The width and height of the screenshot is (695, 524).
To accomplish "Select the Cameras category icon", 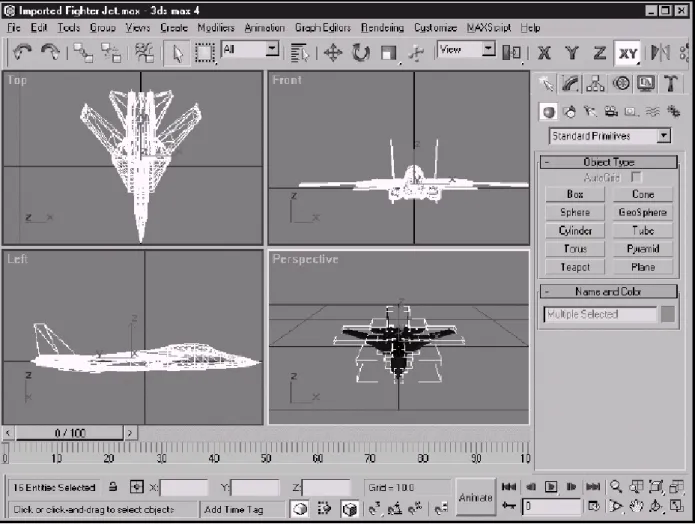I will click(x=611, y=112).
